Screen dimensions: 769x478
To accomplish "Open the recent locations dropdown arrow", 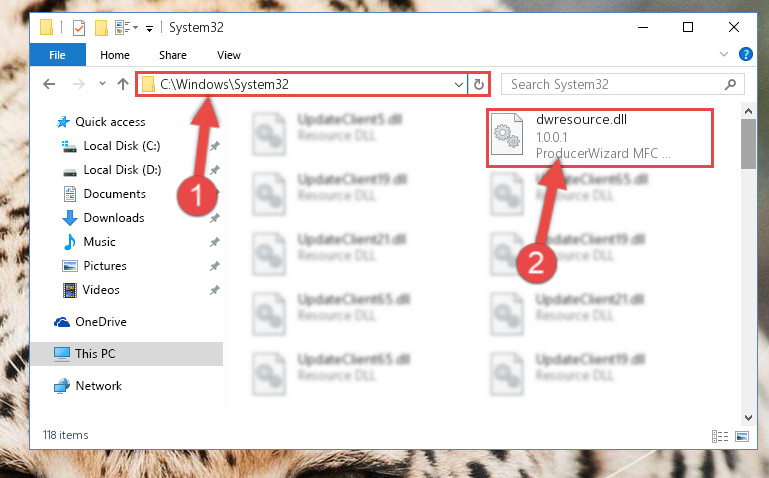I will point(102,84).
